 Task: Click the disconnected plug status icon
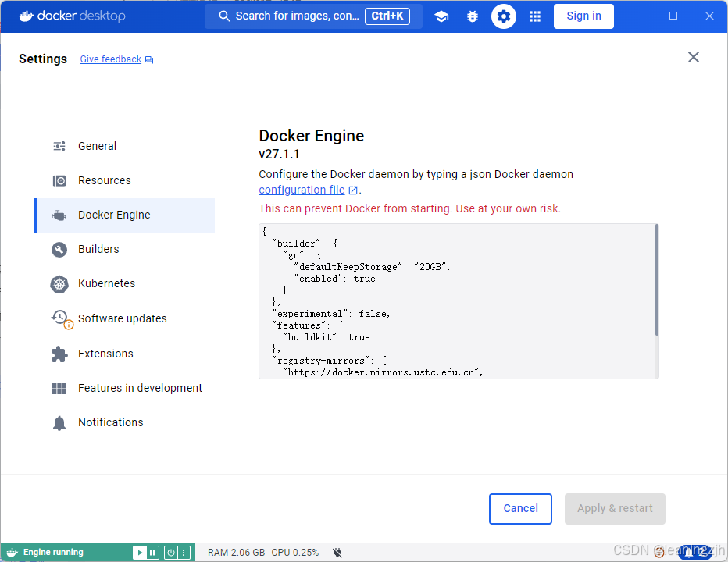coord(337,553)
